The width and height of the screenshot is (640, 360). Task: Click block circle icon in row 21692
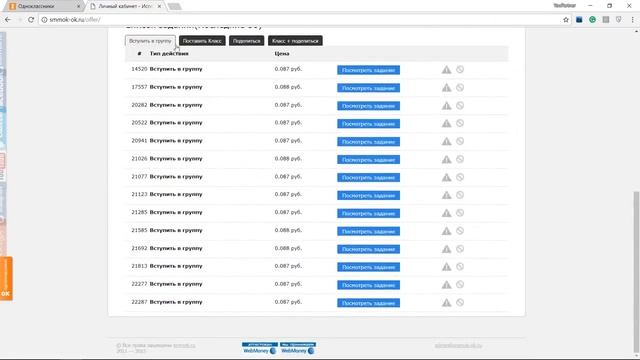pyautogui.click(x=460, y=249)
